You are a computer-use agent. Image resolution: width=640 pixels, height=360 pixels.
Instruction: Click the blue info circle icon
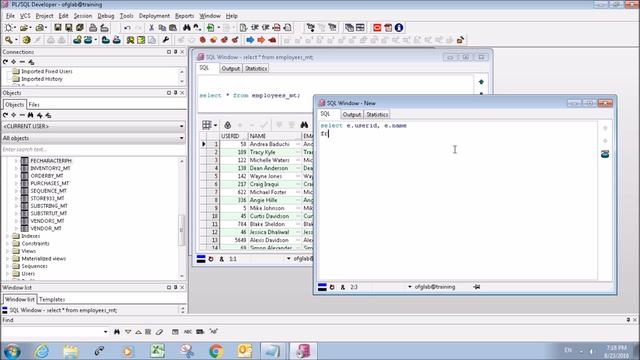[x=399, y=28]
